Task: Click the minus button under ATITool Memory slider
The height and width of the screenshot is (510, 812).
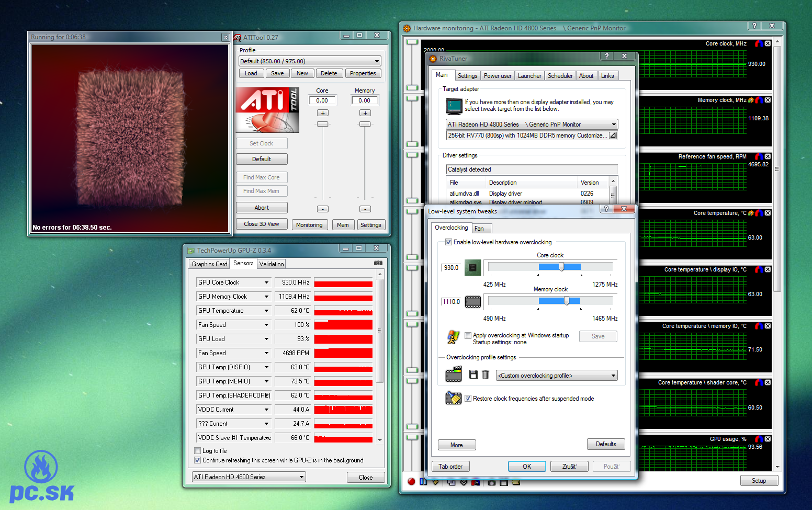Action: point(365,209)
